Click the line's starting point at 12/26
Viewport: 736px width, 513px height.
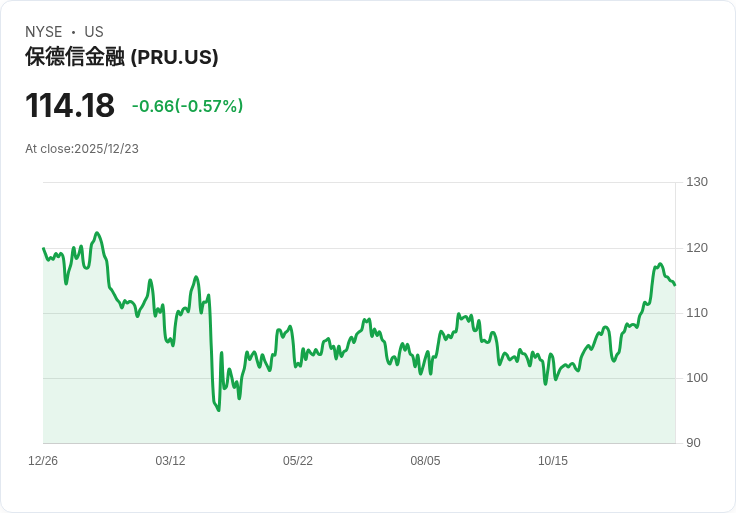(44, 248)
